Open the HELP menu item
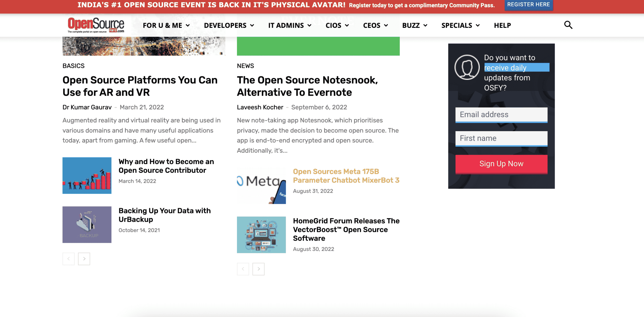 coord(502,25)
